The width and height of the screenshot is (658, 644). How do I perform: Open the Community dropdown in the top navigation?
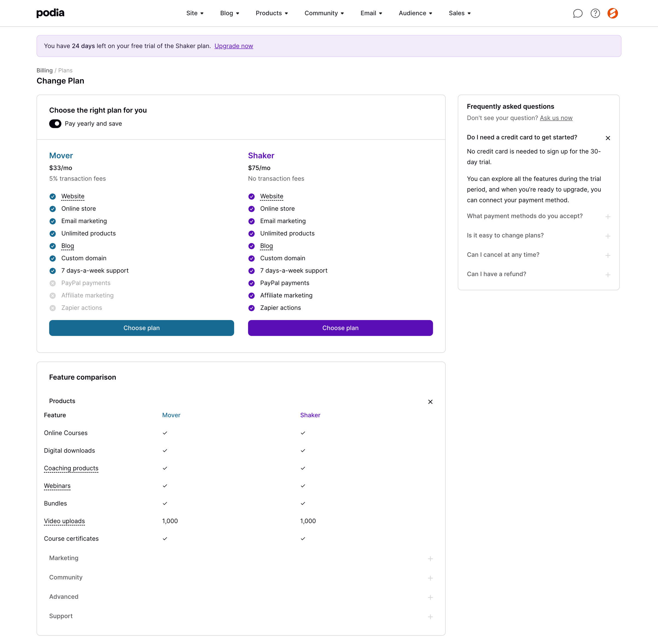coord(324,13)
